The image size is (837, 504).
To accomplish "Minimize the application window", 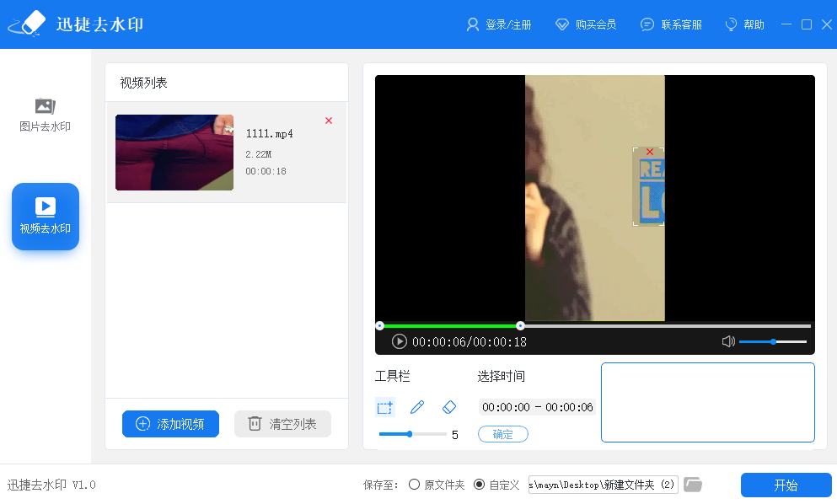I will (786, 24).
